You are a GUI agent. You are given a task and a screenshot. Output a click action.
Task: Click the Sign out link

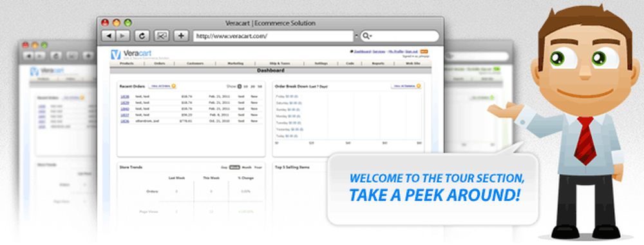[x=411, y=51]
